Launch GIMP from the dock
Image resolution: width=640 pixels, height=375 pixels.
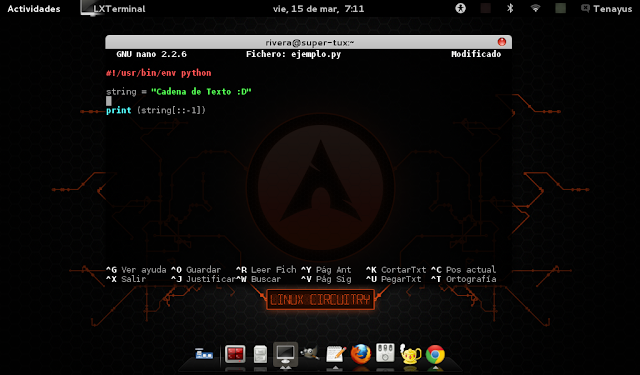pos(310,353)
